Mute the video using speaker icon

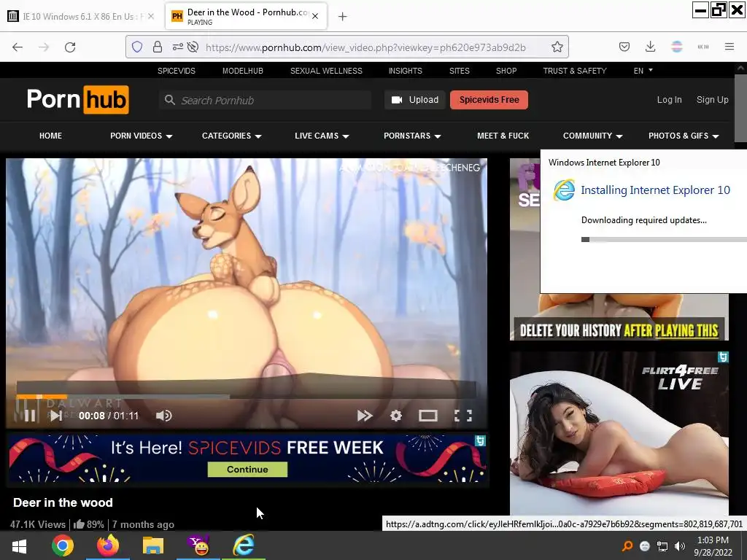[163, 416]
